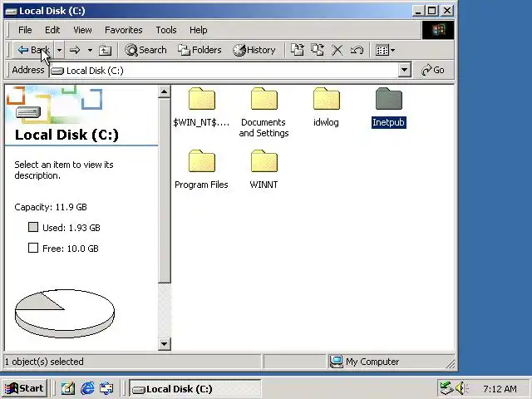This screenshot has width=532, height=399.
Task: Open the $WIN_NT$ folder icon
Action: click(x=202, y=99)
